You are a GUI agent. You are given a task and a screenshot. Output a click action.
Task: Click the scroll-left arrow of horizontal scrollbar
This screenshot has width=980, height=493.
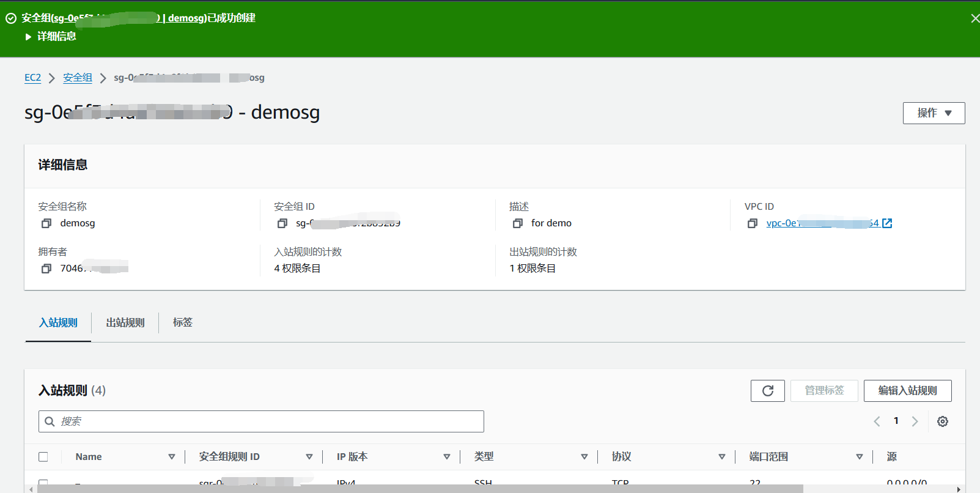pyautogui.click(x=31, y=489)
